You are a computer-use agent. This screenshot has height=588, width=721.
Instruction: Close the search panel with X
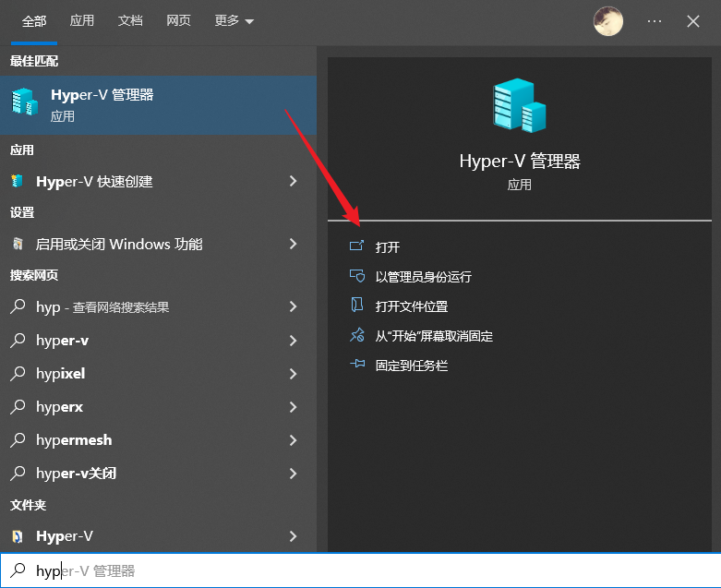coord(693,21)
